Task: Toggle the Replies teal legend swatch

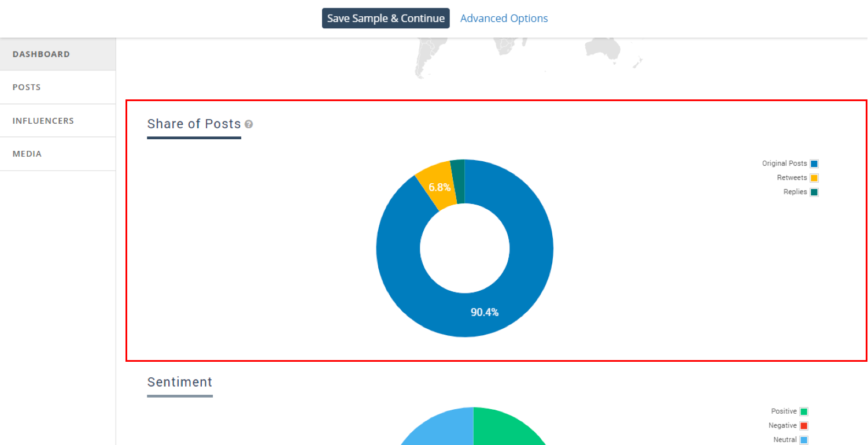Action: (x=814, y=192)
